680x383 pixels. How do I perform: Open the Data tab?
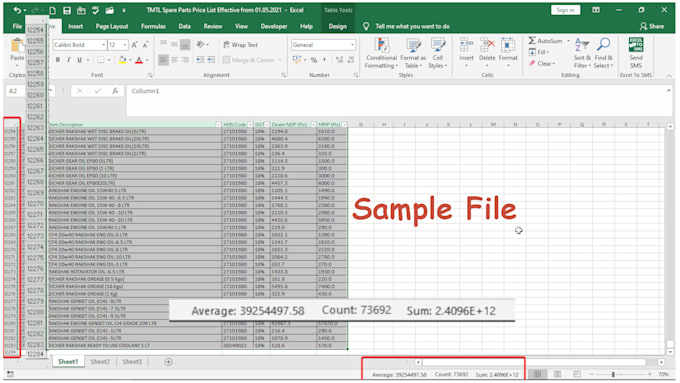[x=184, y=26]
